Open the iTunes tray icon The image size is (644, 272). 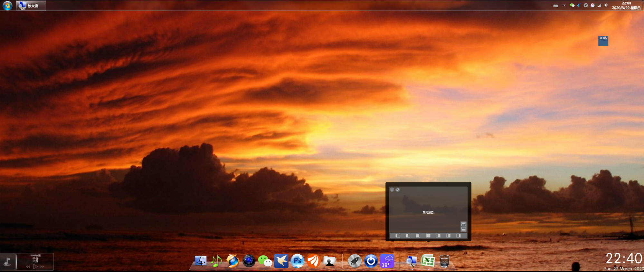point(592,5)
